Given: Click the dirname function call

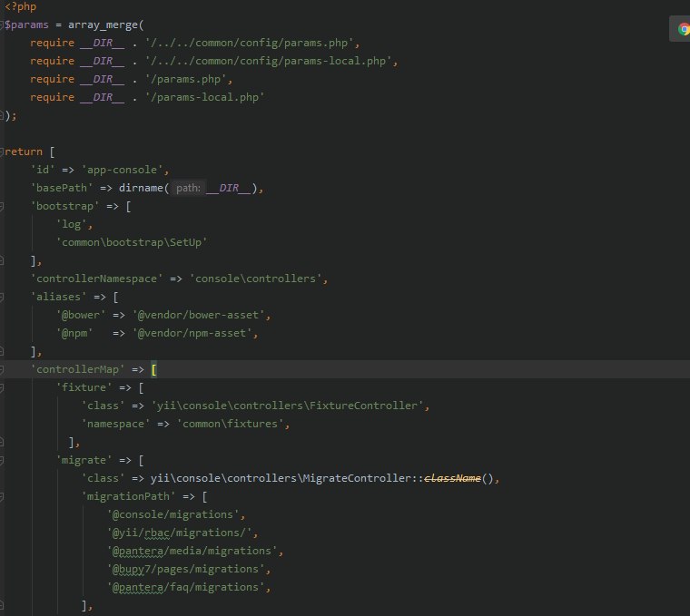Looking at the screenshot, I should tap(141, 188).
